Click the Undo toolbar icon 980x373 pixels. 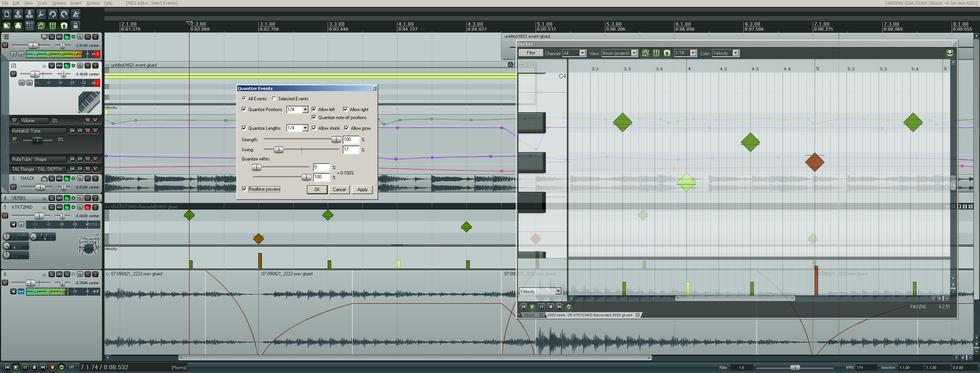click(x=52, y=14)
